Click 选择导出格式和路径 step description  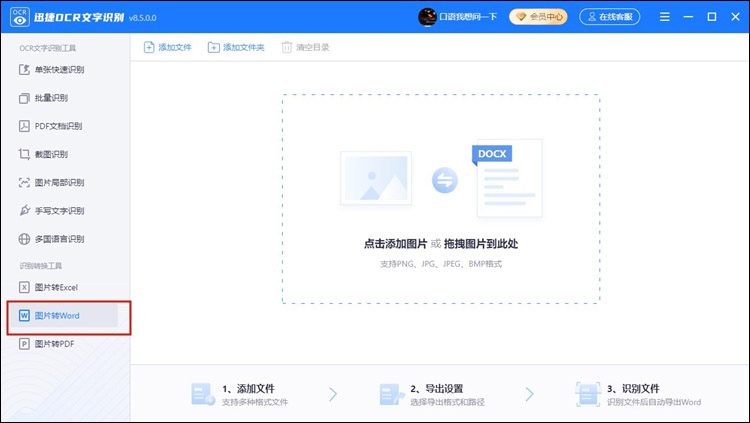click(x=447, y=402)
